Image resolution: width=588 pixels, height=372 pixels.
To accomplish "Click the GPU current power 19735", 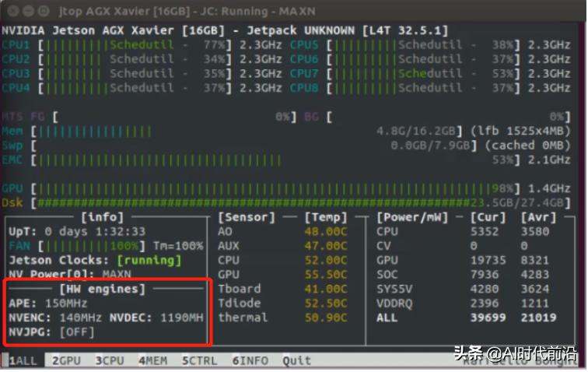I will (488, 260).
